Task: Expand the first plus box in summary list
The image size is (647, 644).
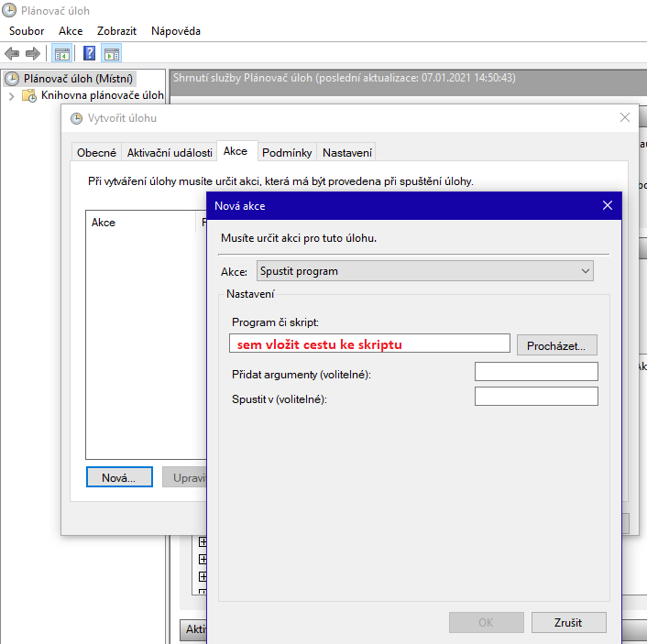Action: click(x=203, y=541)
